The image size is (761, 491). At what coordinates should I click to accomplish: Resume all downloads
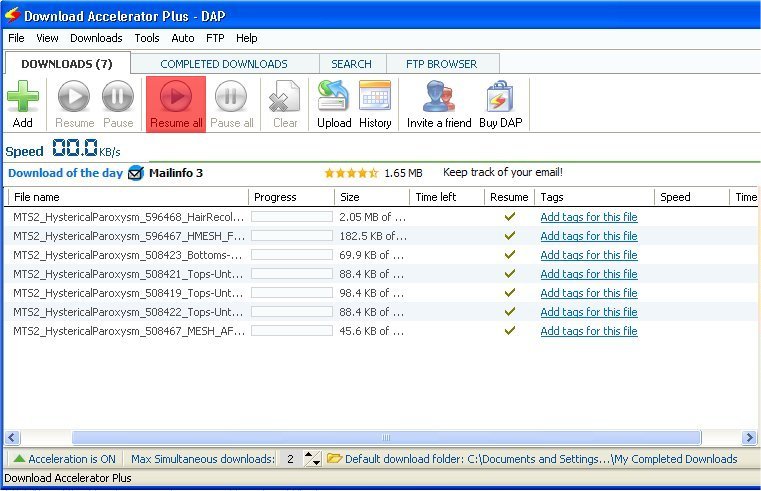176,104
